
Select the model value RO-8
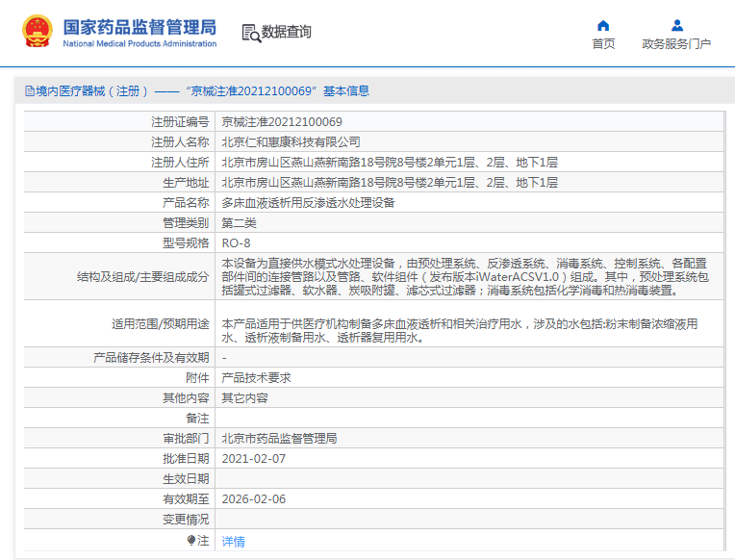(236, 242)
